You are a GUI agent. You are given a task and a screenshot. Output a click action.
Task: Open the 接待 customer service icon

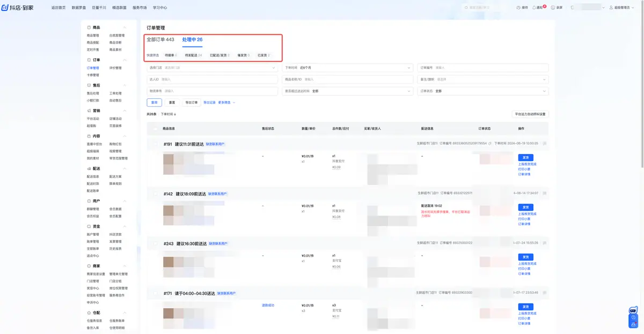click(x=518, y=8)
